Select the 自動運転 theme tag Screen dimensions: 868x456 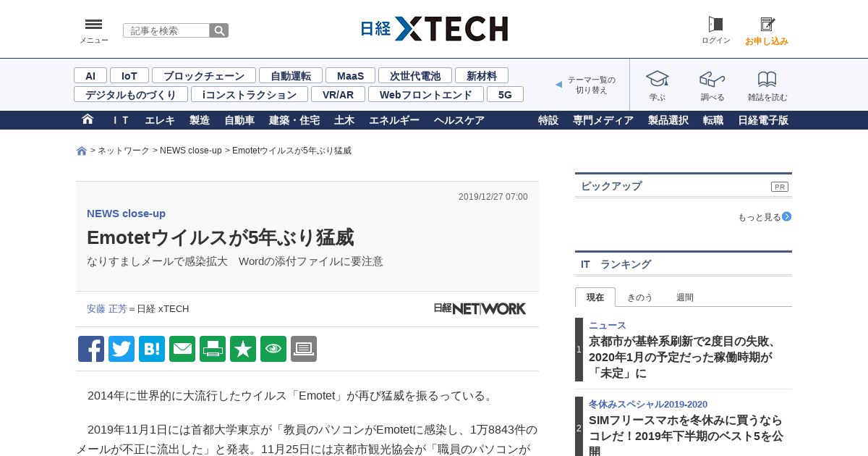[291, 75]
